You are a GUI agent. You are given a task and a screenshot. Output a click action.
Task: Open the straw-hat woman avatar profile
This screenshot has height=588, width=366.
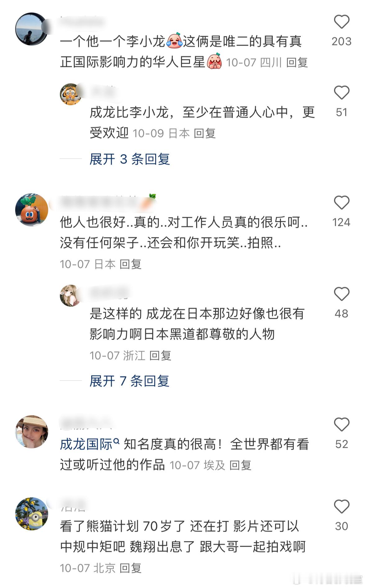click(32, 432)
